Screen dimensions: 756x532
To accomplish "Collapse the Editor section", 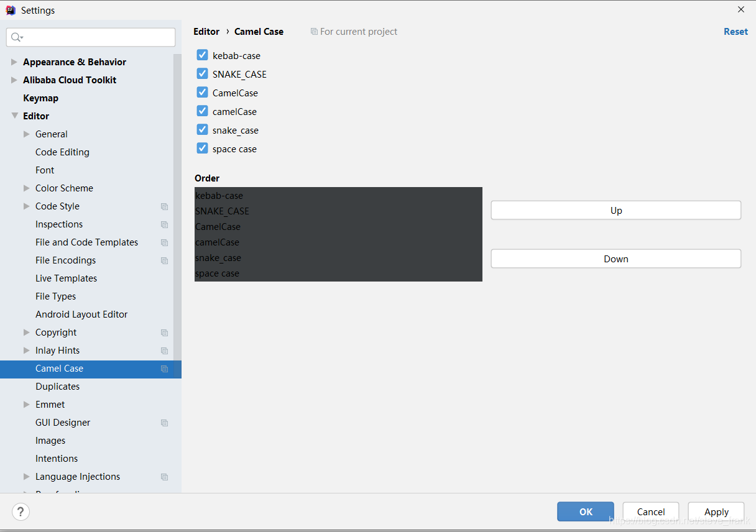I will click(x=14, y=116).
